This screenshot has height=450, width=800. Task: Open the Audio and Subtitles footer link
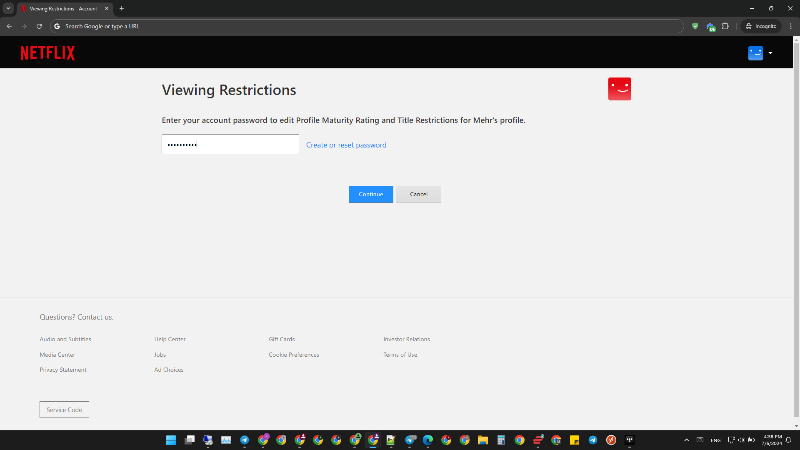click(x=65, y=339)
